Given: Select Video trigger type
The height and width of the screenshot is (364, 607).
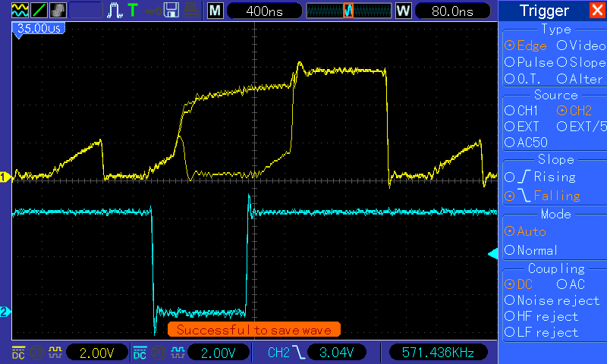Looking at the screenshot, I should (580, 45).
